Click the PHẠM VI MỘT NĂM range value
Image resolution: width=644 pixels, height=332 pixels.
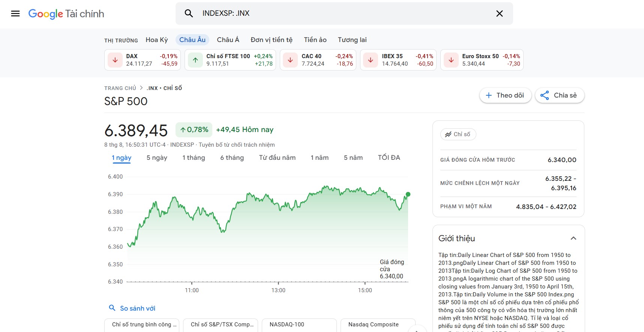coord(546,207)
